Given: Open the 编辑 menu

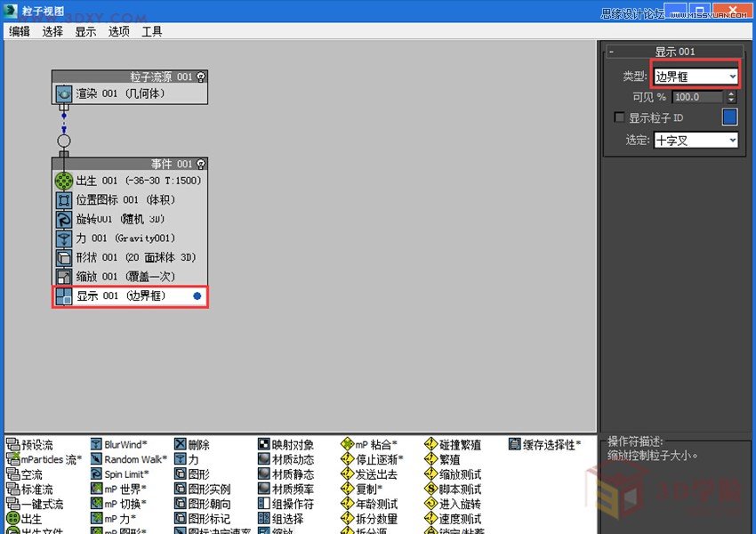Looking at the screenshot, I should point(20,31).
